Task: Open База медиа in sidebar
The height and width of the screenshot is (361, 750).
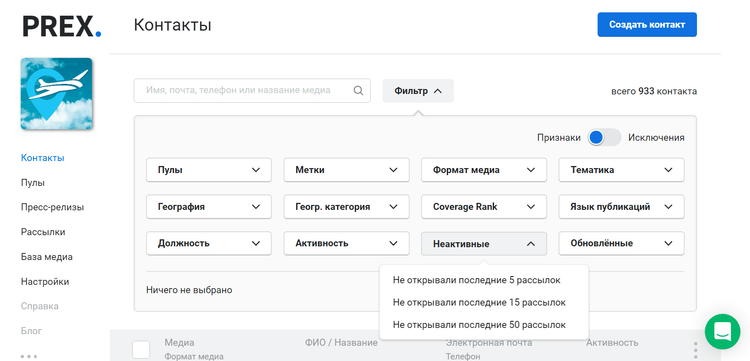Action: (46, 257)
